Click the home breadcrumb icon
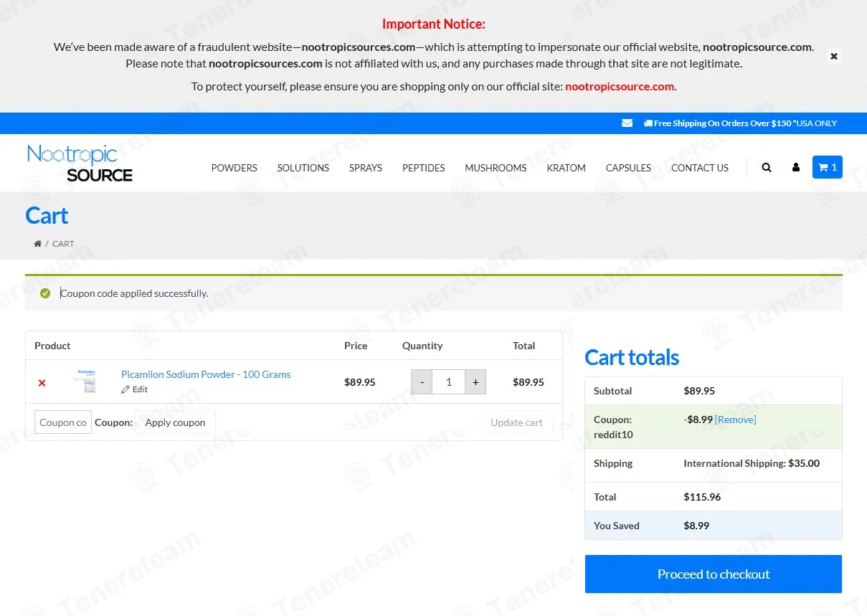867x616 pixels. point(37,244)
